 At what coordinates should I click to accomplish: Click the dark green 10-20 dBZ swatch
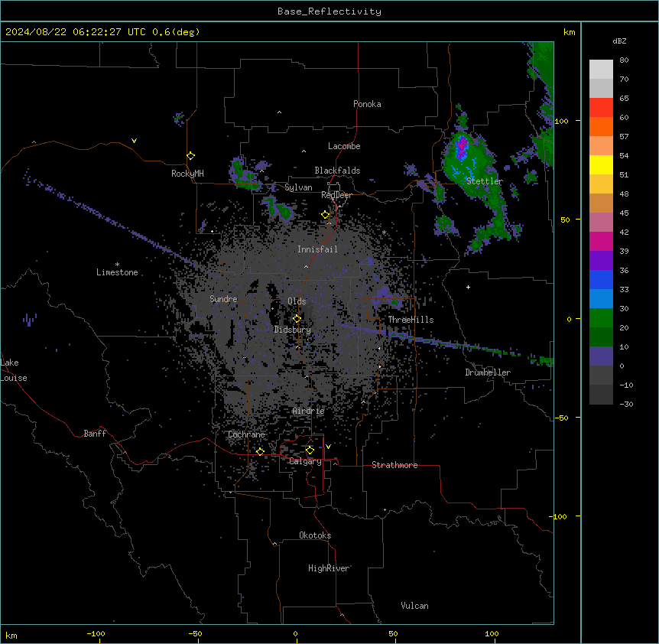point(601,337)
